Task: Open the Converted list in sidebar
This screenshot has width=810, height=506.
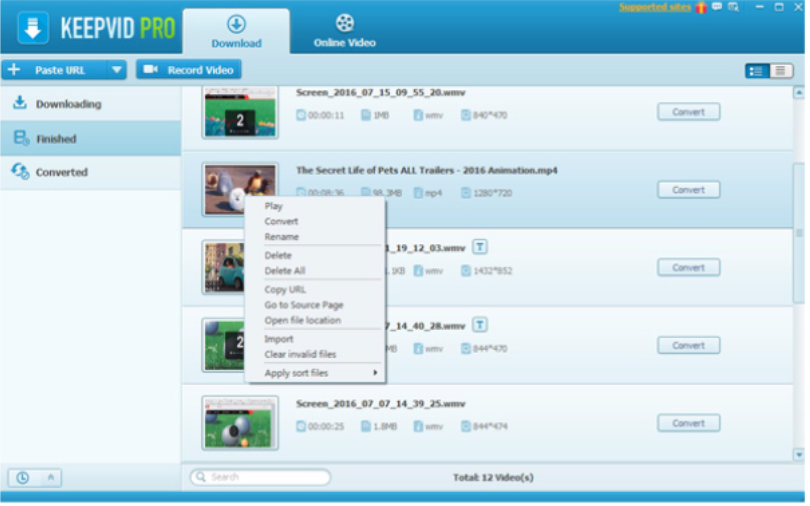Action: pos(61,172)
